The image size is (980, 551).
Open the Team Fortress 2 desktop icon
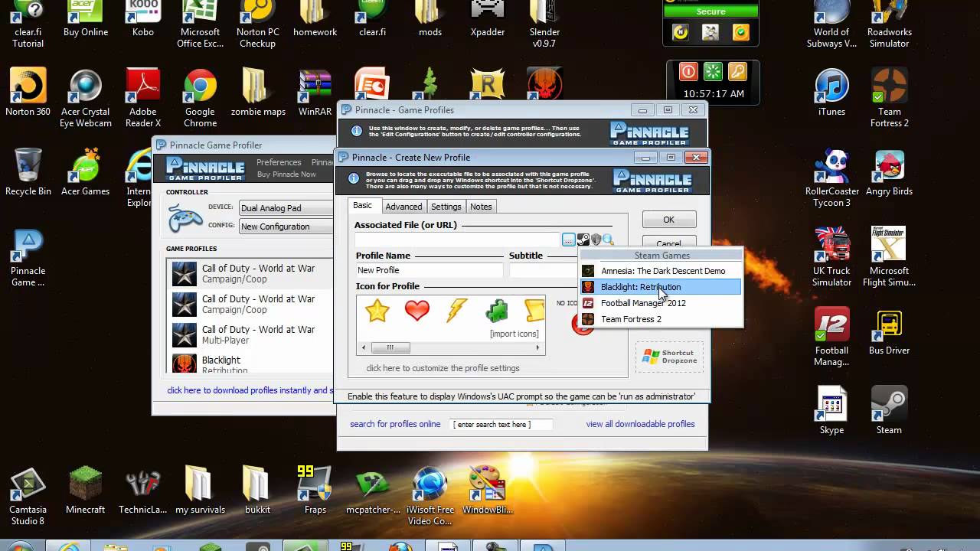pos(889,98)
